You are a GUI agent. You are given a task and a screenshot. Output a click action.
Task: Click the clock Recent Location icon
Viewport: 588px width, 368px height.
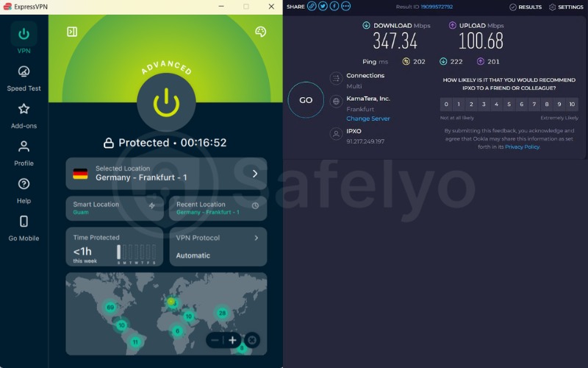pyautogui.click(x=255, y=205)
